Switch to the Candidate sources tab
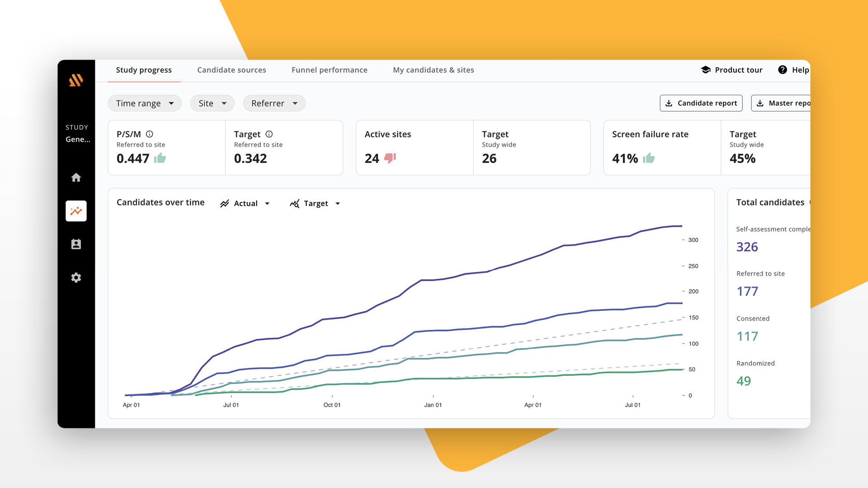Screen dimensions: 868x488 tap(231, 70)
